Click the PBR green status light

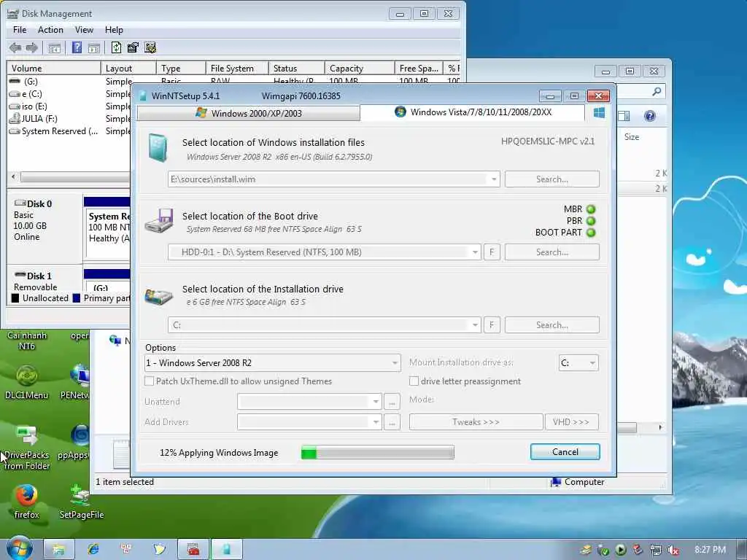(591, 221)
